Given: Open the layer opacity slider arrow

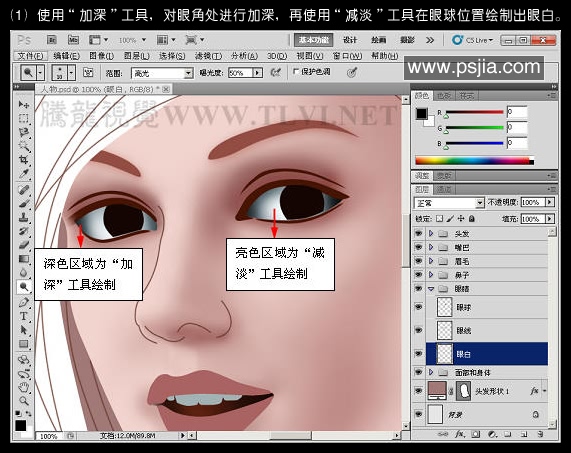Looking at the screenshot, I should pyautogui.click(x=550, y=202).
